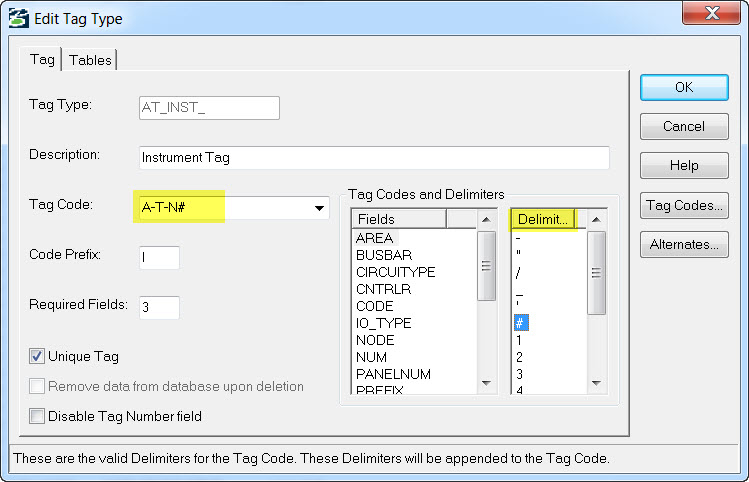Click Fields list scroll up arrow
This screenshot has width=749, height=482.
(x=486, y=220)
